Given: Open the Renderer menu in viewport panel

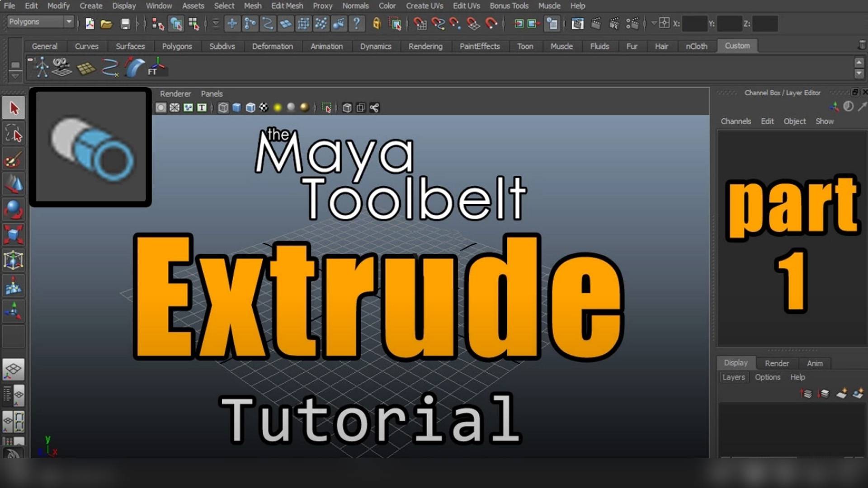Looking at the screenshot, I should tap(175, 94).
